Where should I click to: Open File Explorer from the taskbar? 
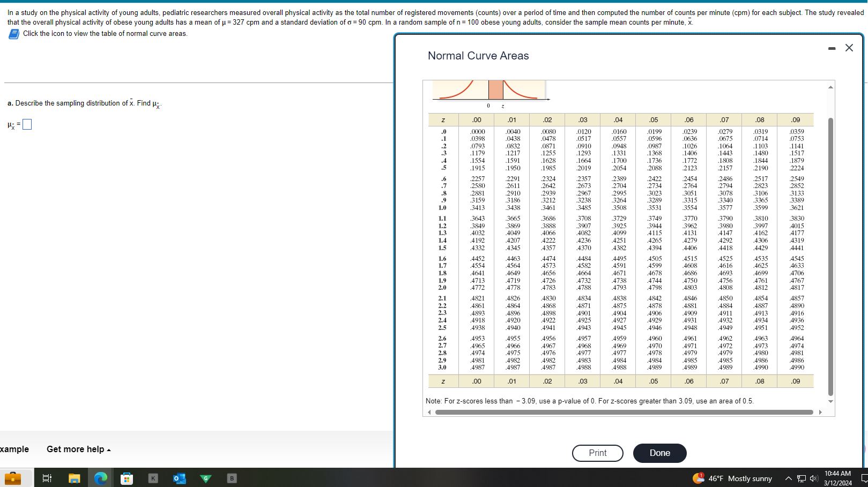click(x=75, y=478)
